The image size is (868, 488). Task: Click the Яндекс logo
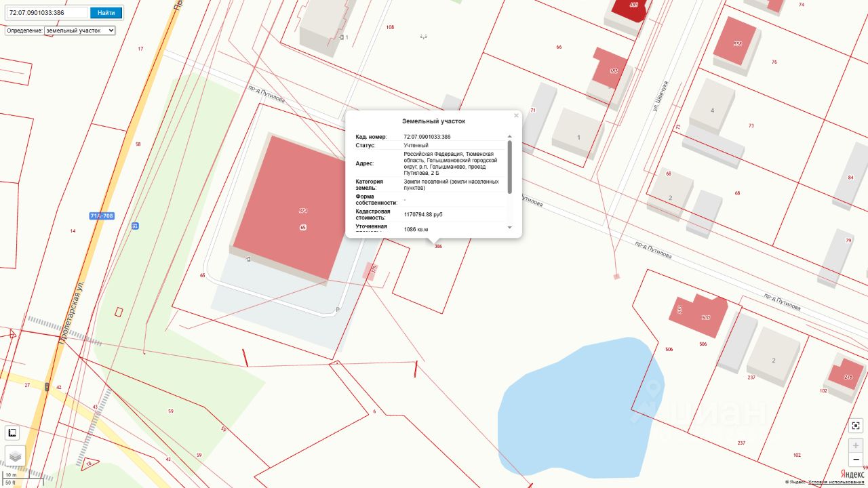coord(852,473)
